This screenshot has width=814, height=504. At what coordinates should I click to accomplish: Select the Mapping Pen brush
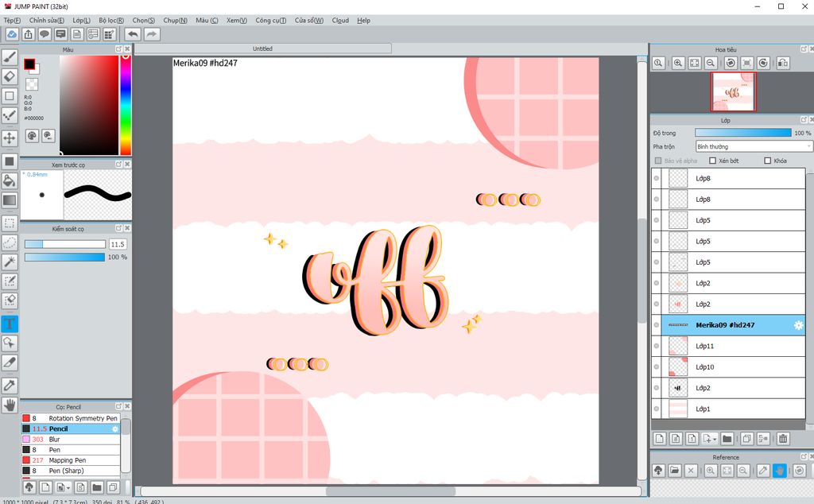coord(71,460)
